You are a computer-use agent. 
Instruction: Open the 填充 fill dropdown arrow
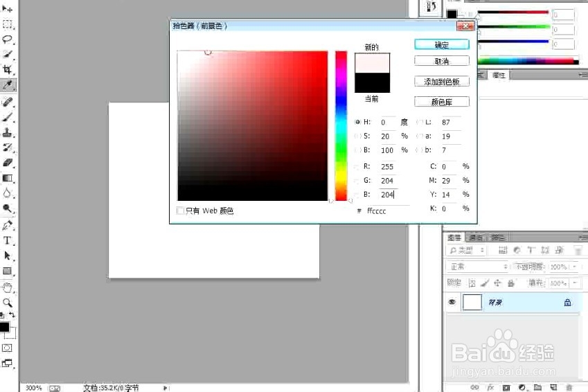pos(575,283)
